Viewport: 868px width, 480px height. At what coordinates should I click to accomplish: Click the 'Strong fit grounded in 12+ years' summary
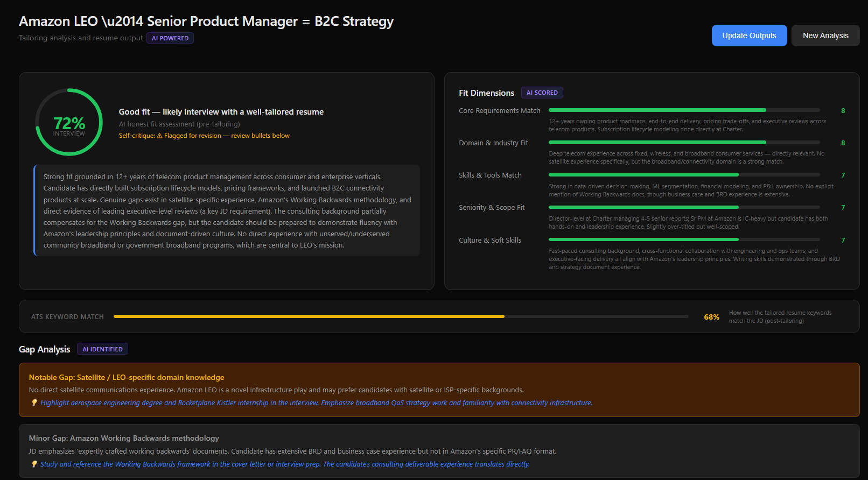click(x=227, y=211)
